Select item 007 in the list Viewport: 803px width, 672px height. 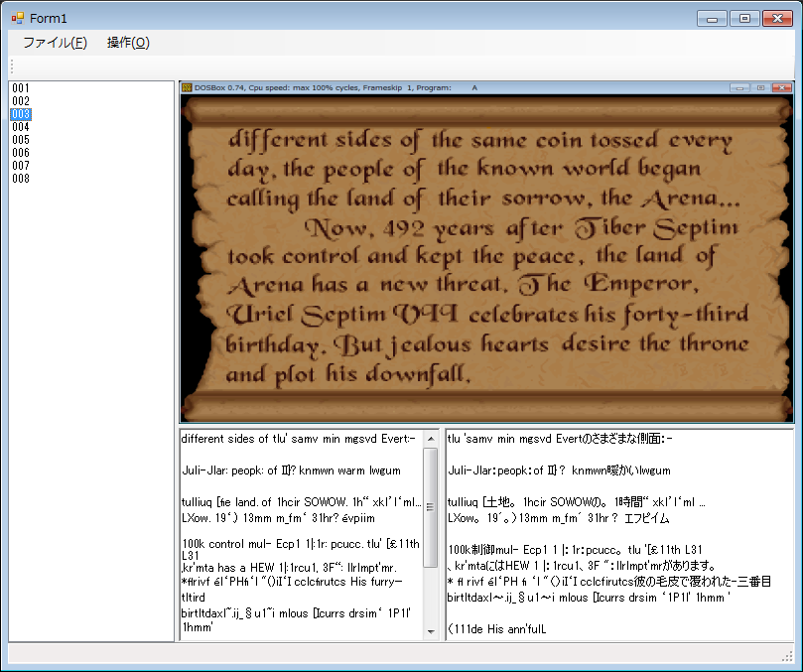click(21, 166)
